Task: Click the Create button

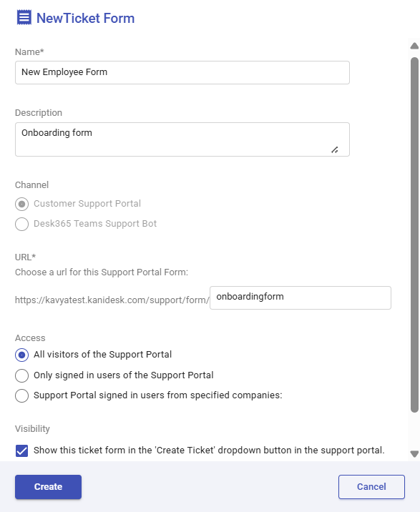Action: click(48, 486)
